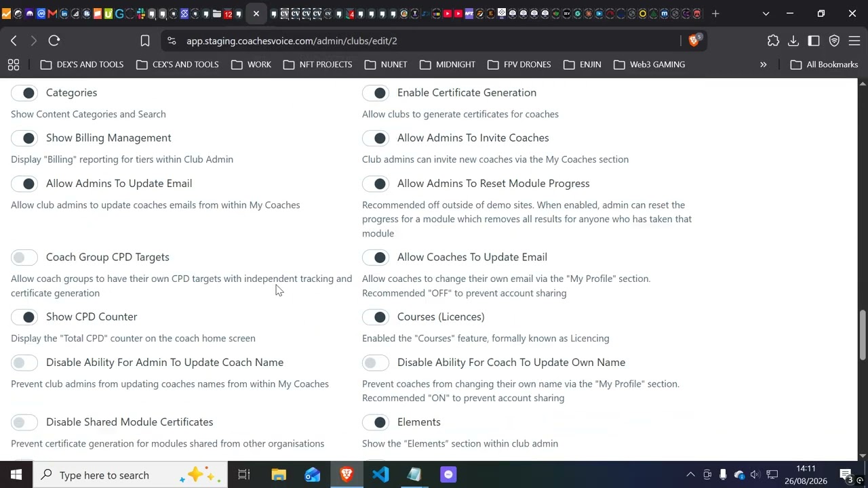
Task: Switch to Brave browser taskbar icon
Action: click(x=347, y=475)
